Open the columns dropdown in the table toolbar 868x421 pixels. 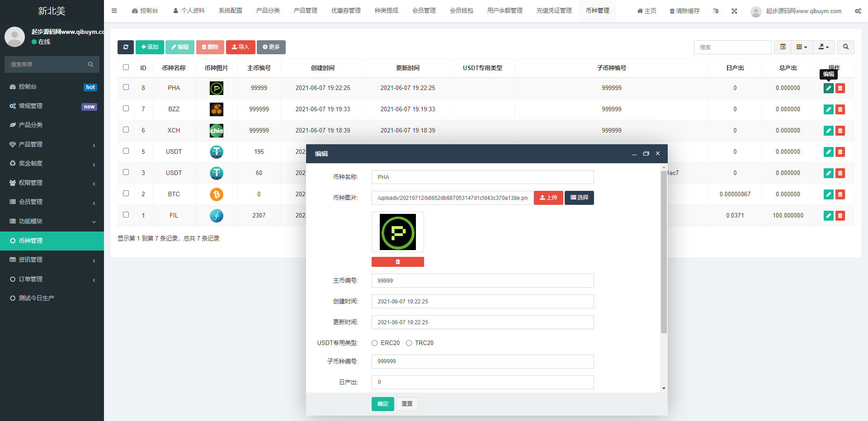[802, 47]
